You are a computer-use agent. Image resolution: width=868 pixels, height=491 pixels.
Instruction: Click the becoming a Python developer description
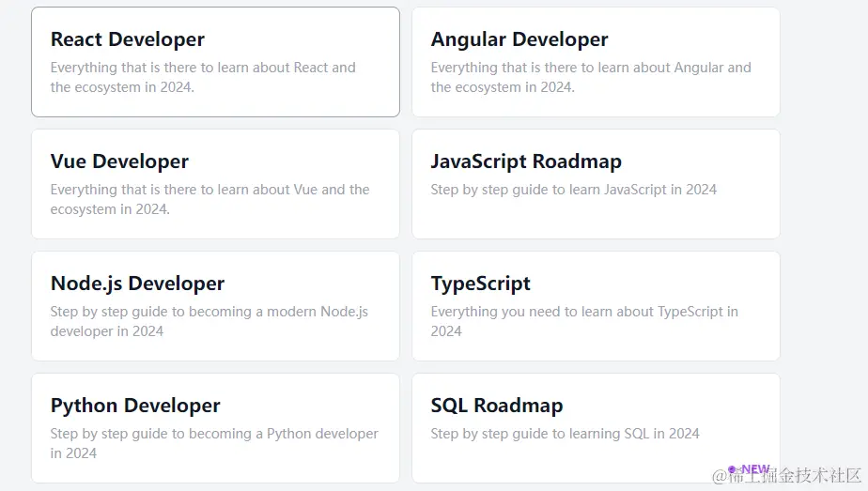(x=214, y=443)
